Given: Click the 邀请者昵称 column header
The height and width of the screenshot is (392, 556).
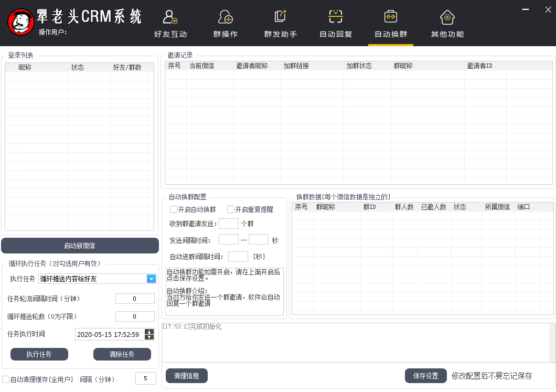Looking at the screenshot, I should click(252, 66).
